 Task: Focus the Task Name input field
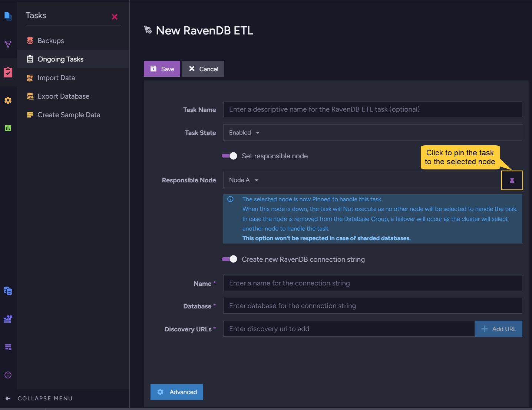pyautogui.click(x=373, y=109)
